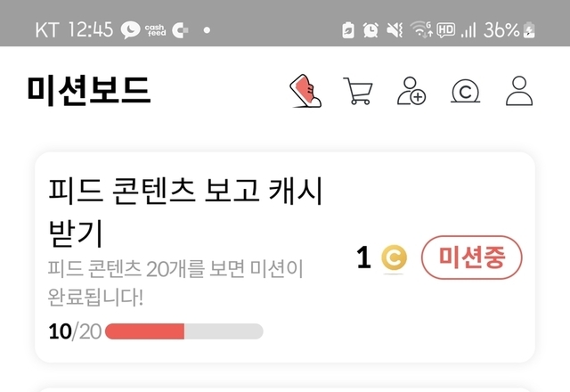The width and height of the screenshot is (570, 392).
Task: Tap the cash feed notification icon
Action: coord(157,29)
